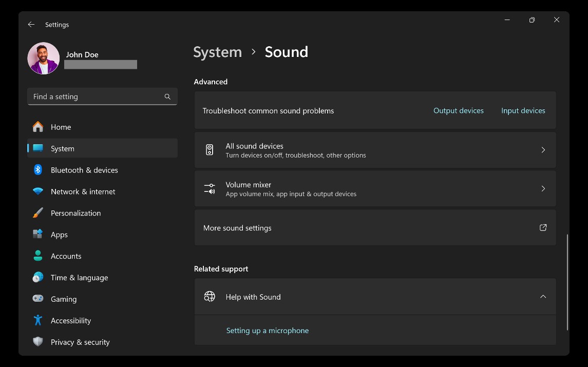Click the Home house icon

tap(38, 127)
